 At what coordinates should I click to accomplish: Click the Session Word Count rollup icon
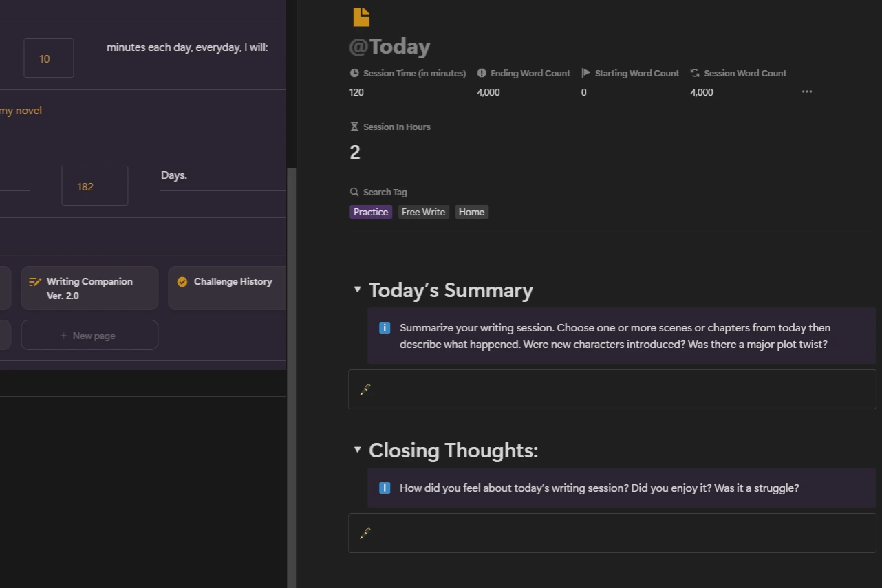click(695, 73)
